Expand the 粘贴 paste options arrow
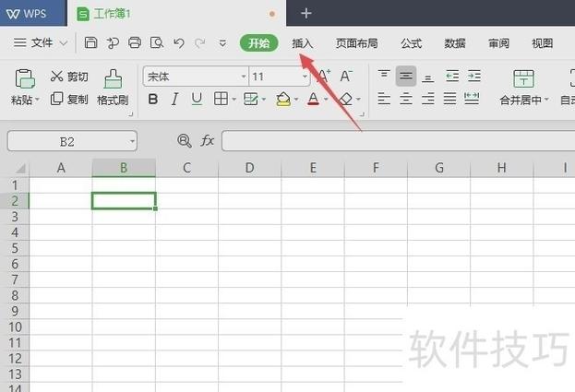575x392 pixels. 38,100
